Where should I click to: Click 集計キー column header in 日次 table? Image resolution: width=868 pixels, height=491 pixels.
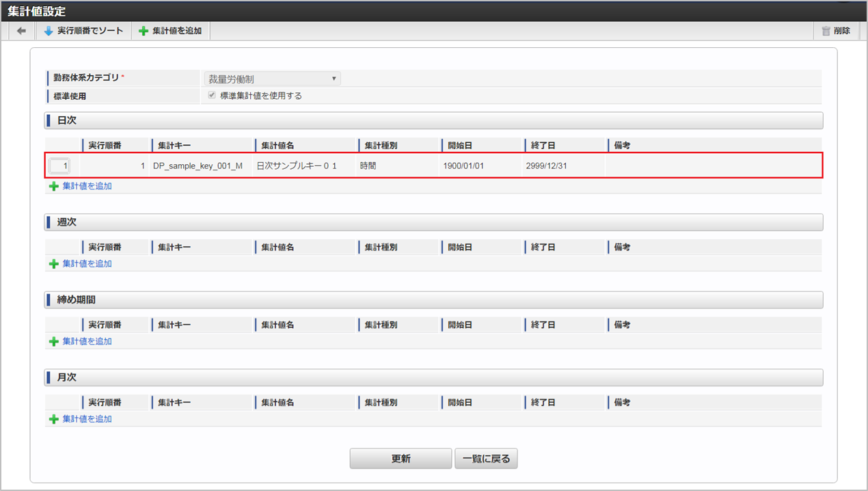tap(174, 146)
